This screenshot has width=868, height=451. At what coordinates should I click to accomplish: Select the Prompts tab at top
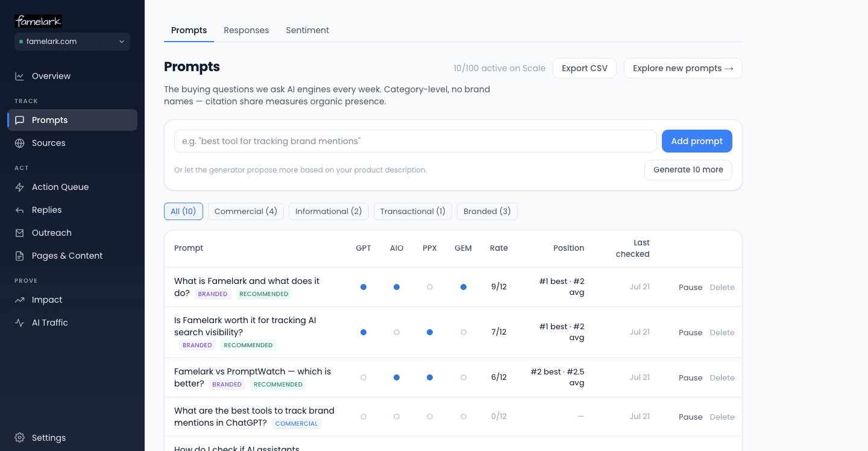189,30
